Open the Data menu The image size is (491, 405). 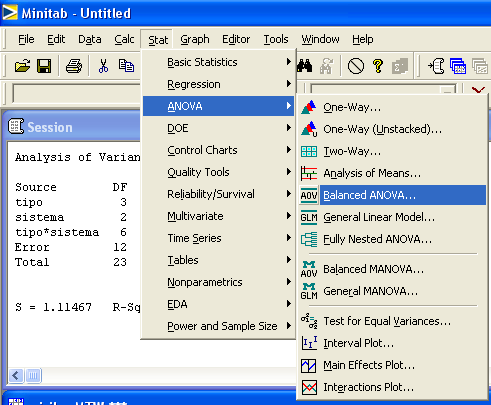click(x=90, y=39)
